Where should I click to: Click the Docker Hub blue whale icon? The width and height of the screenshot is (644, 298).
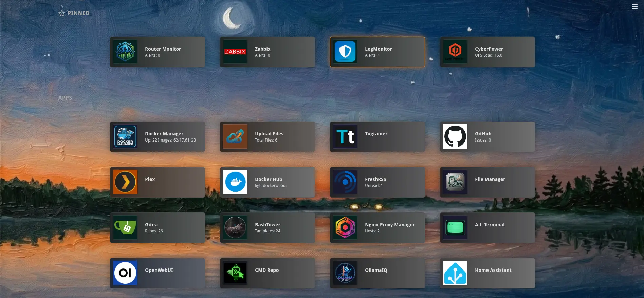[x=235, y=182]
